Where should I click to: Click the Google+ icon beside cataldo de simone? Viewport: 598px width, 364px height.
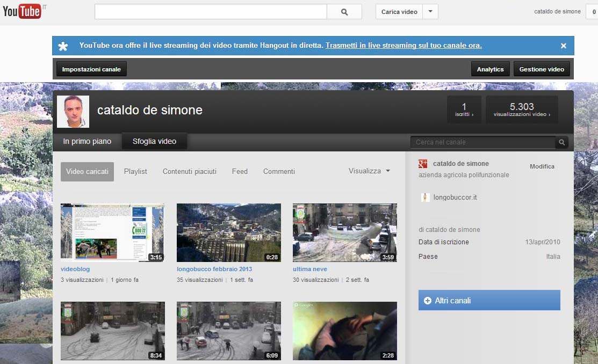click(x=423, y=164)
